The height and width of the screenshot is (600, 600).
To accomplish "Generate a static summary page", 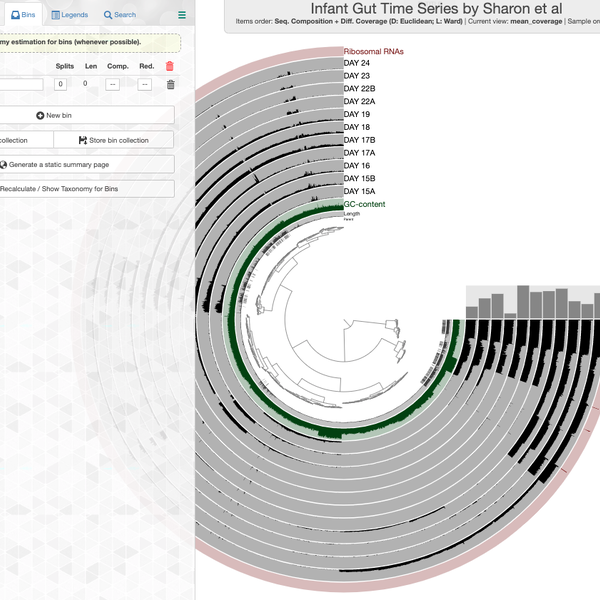I will [x=87, y=165].
